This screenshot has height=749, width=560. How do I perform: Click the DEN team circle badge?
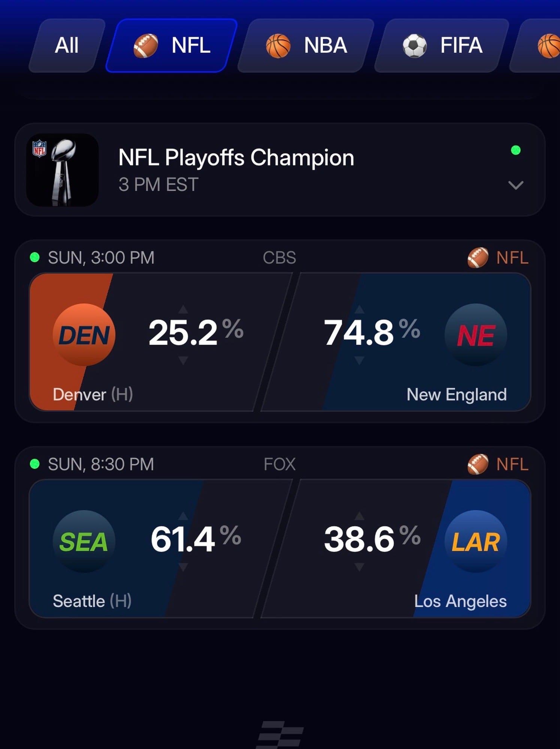84,334
